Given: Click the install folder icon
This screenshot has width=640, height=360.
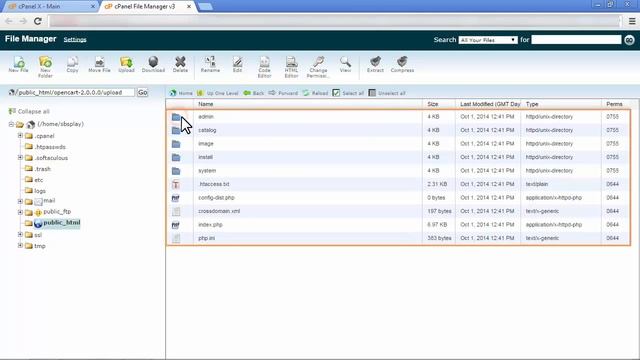Looking at the screenshot, I should [x=176, y=158].
